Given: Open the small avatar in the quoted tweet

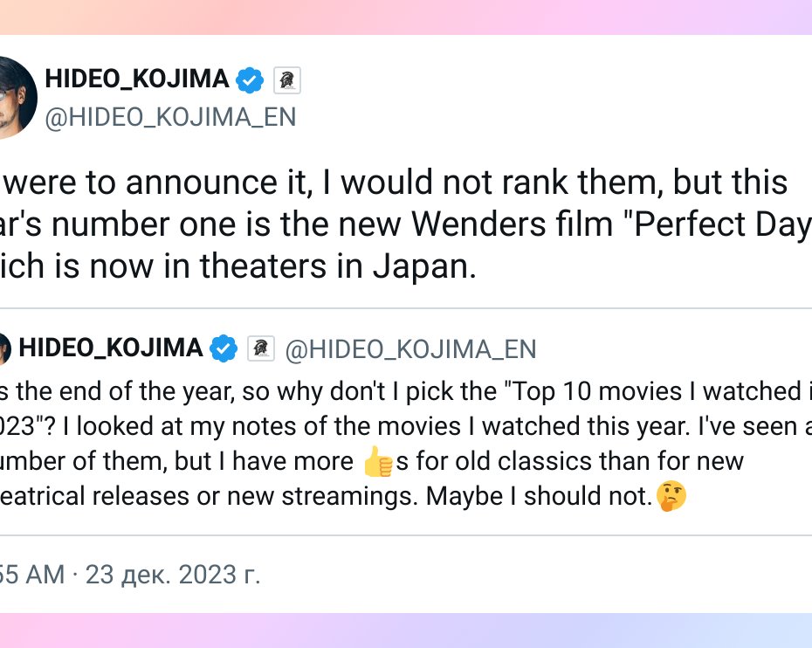Looking at the screenshot, I should point(3,348).
